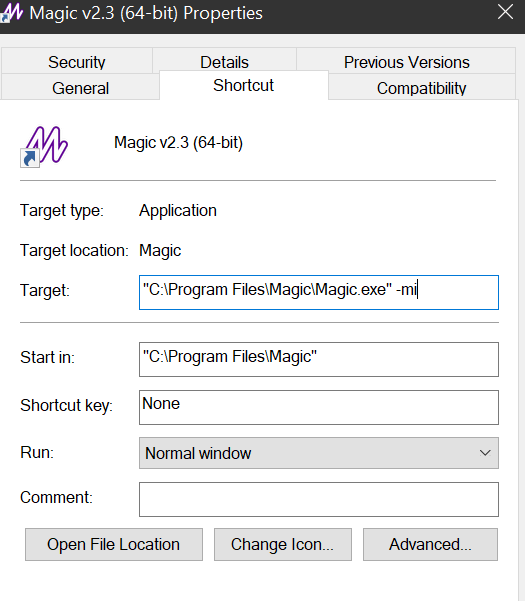This screenshot has width=525, height=601.
Task: Open the Compatibility tab
Action: [422, 87]
